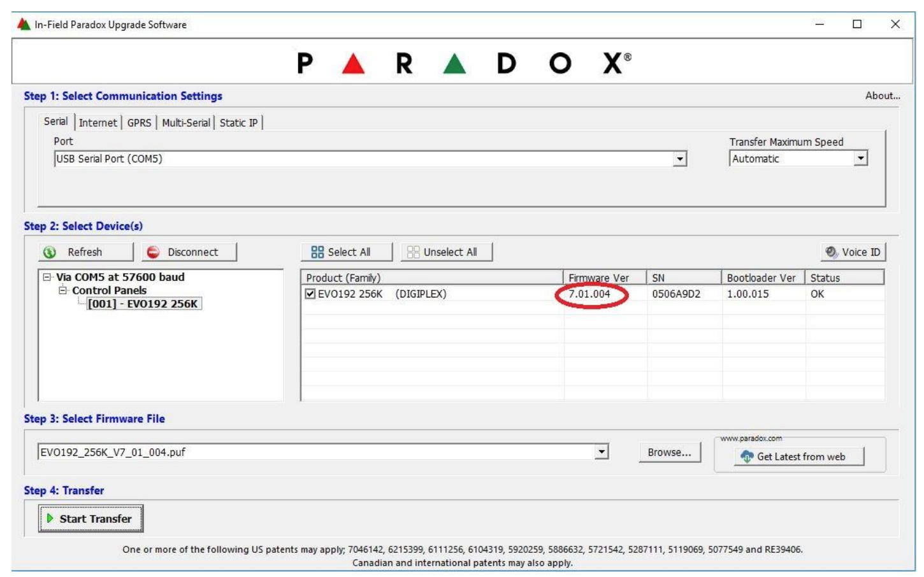This screenshot has height=577, width=924.
Task: Click serial number 0506A9D2 cell
Action: pyautogui.click(x=676, y=294)
